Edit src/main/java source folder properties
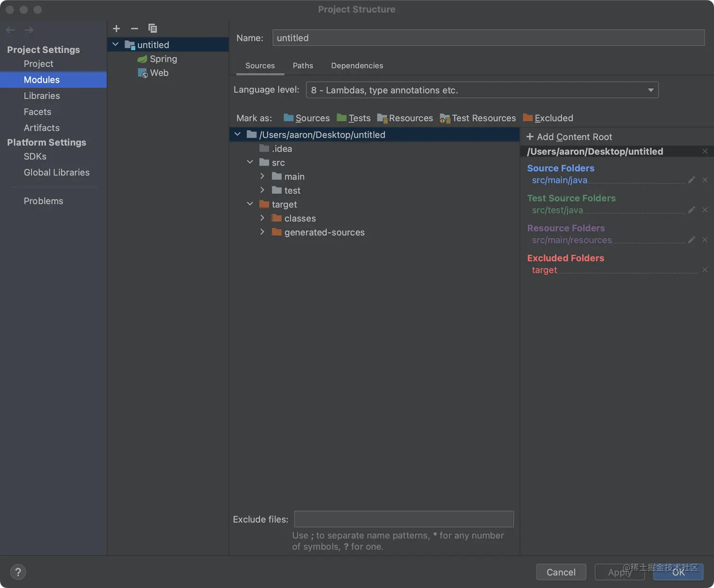This screenshot has height=588, width=714. point(691,180)
